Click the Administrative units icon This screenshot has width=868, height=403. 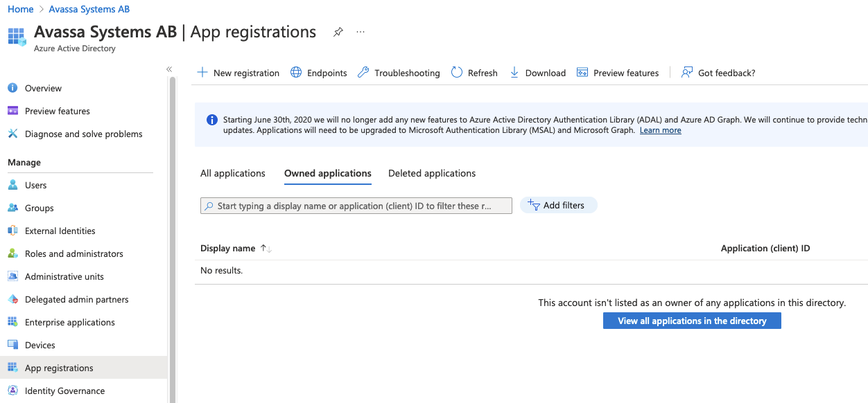pos(12,276)
